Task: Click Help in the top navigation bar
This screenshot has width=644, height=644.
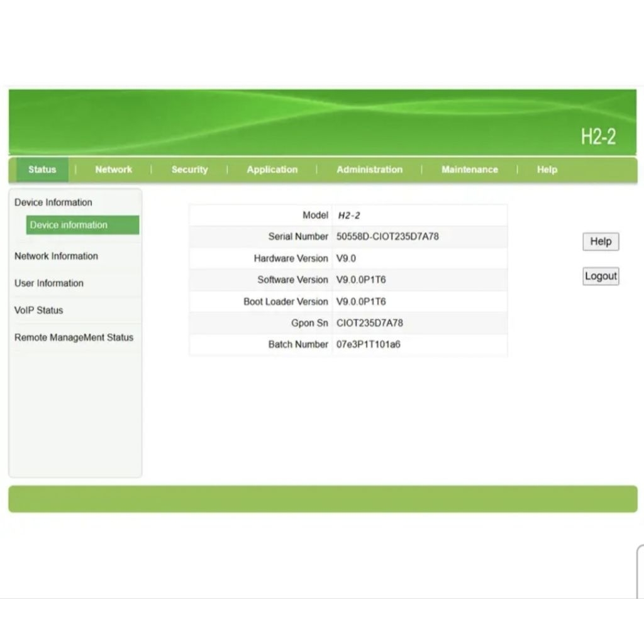Action: [547, 170]
